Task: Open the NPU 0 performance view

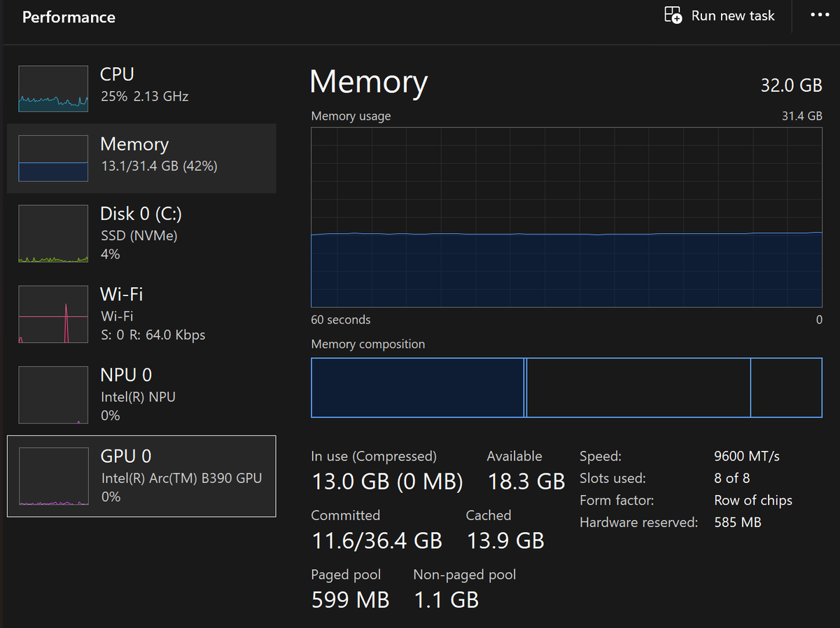Action: click(141, 395)
